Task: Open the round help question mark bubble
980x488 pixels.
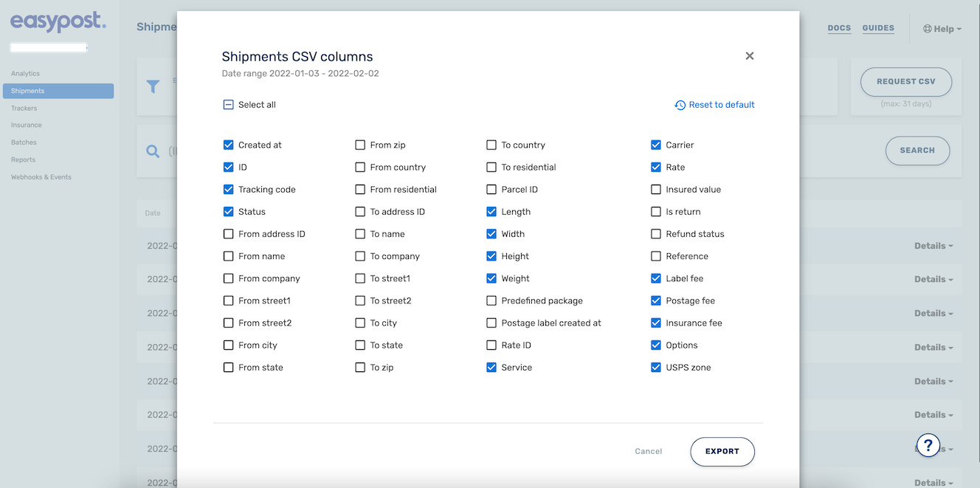Action: coord(928,445)
